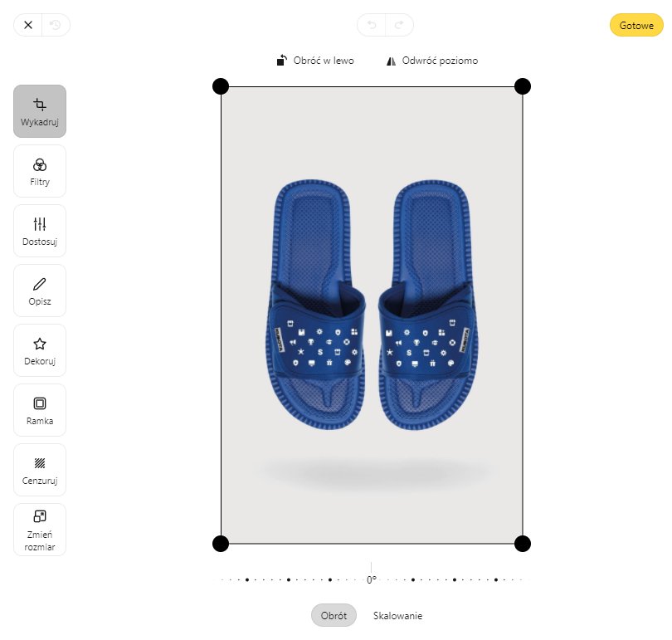The image size is (672, 640).
Task: Click the undo arrow icon
Action: [x=372, y=25]
